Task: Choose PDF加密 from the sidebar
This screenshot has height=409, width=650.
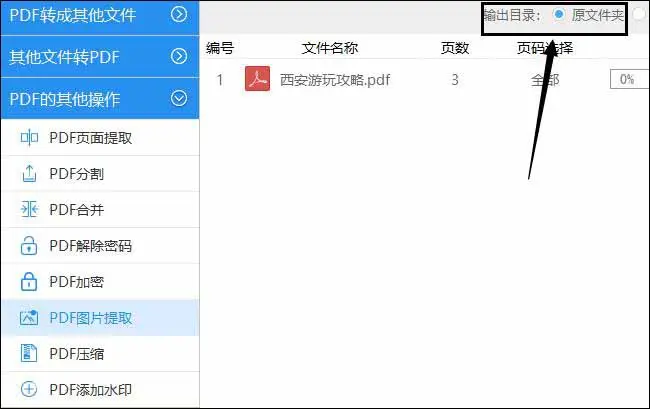Action: pyautogui.click(x=101, y=281)
